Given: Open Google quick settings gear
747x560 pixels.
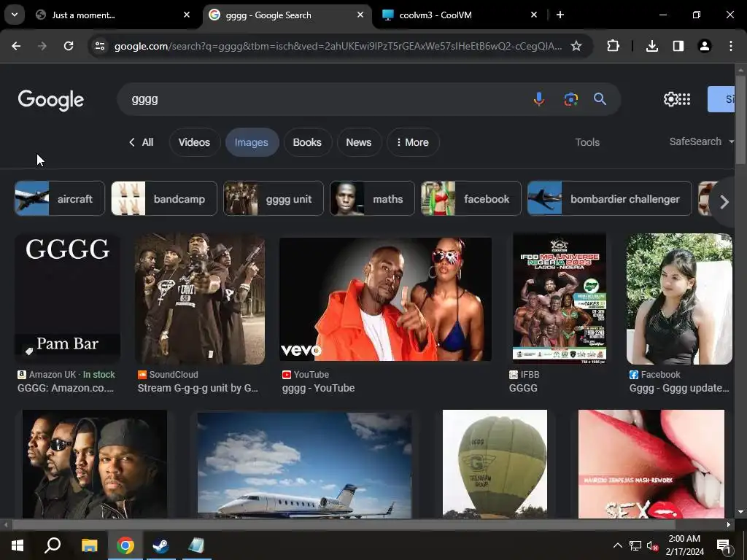Looking at the screenshot, I should (x=670, y=99).
